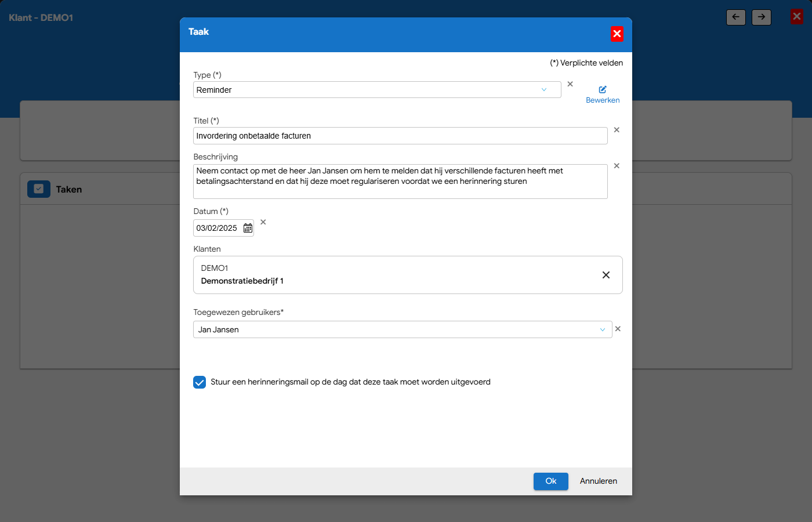Close the Klant - DEMO1 window
Image resolution: width=812 pixels, height=522 pixels.
pyautogui.click(x=797, y=17)
